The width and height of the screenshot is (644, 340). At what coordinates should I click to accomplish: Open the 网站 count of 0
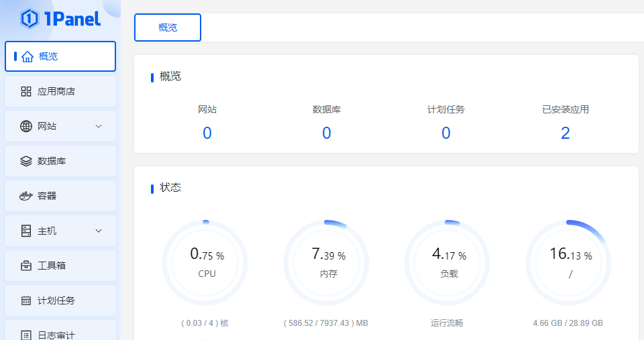click(x=207, y=133)
